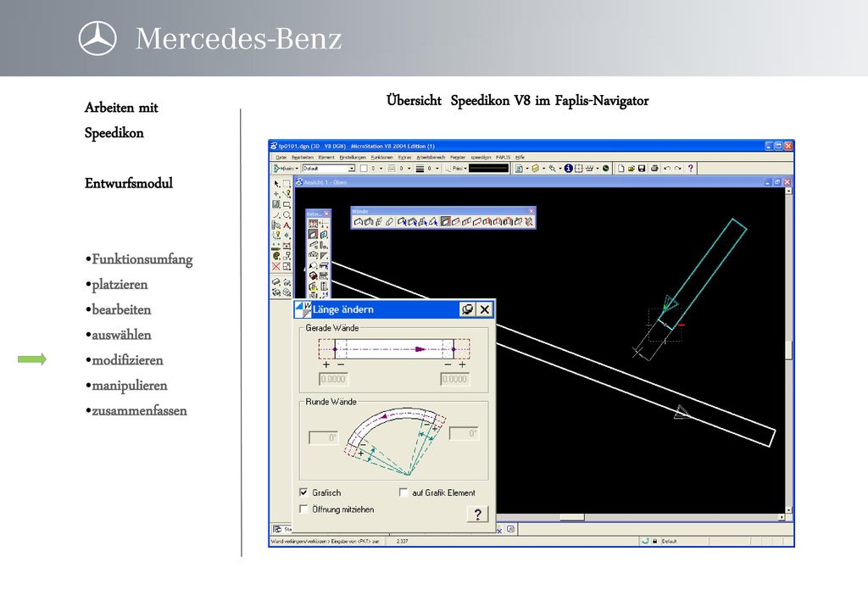Open the Funktionen menu
This screenshot has height=601, width=868.
pyautogui.click(x=382, y=157)
